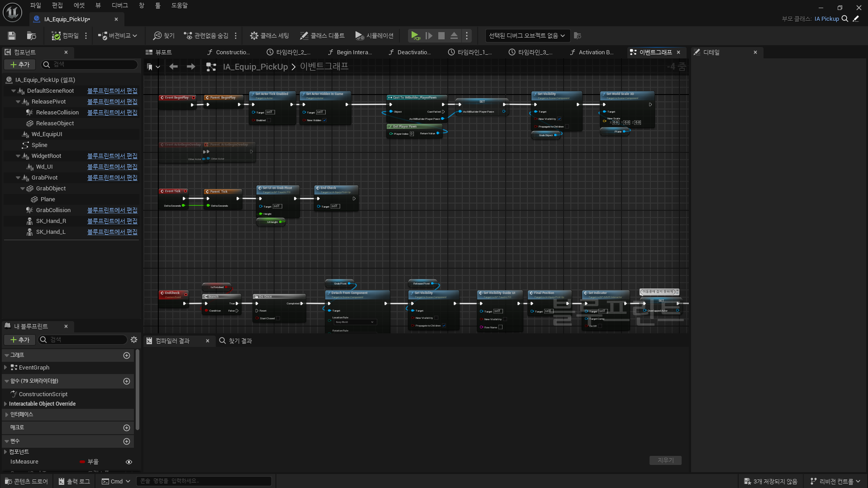This screenshot has height=488, width=868.
Task: Open Class Settings from toolbar
Action: coord(270,36)
